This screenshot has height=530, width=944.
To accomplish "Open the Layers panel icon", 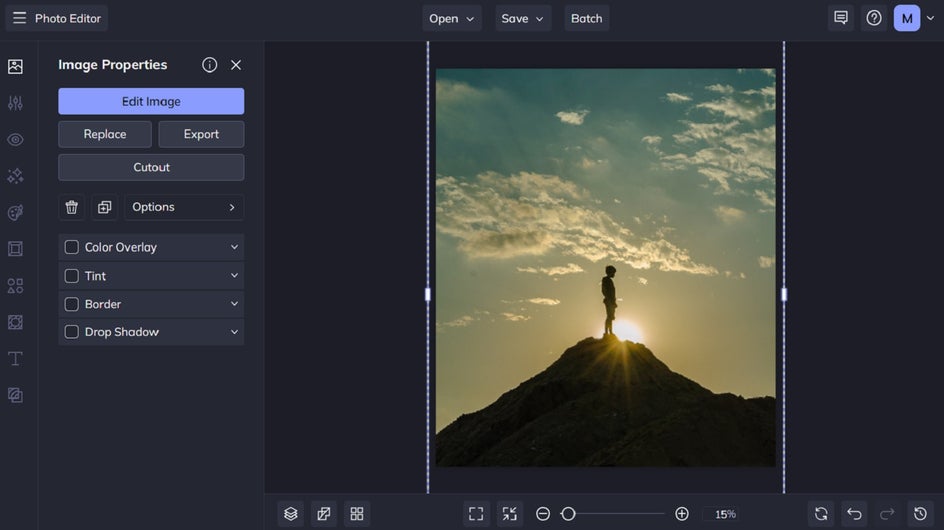I will pos(291,514).
